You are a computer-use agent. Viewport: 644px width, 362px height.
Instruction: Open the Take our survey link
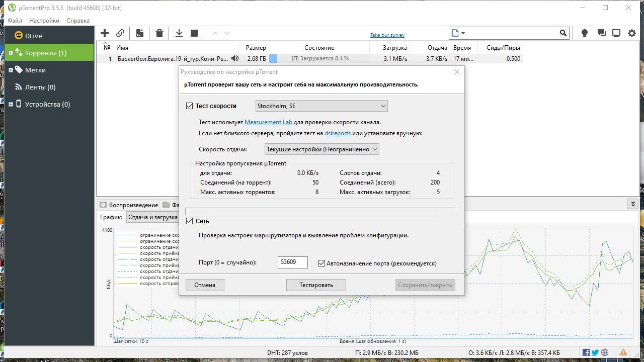click(387, 35)
